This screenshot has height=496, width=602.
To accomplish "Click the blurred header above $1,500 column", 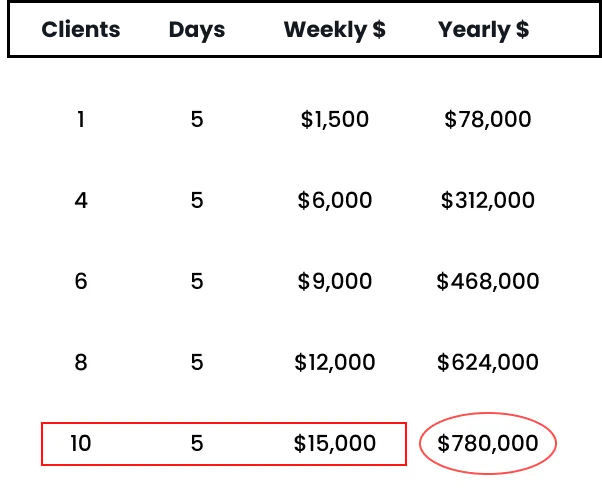I will [x=334, y=30].
